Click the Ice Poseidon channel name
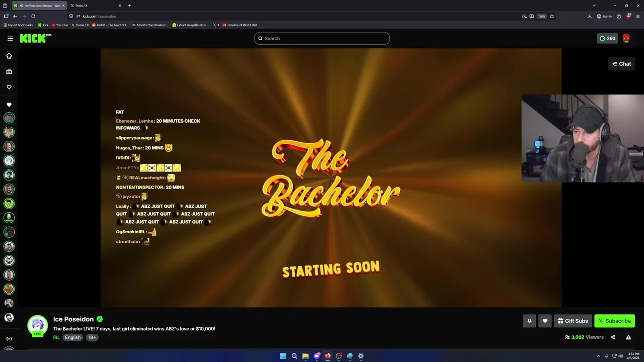Viewport: 644px width, 362px height. point(73,319)
